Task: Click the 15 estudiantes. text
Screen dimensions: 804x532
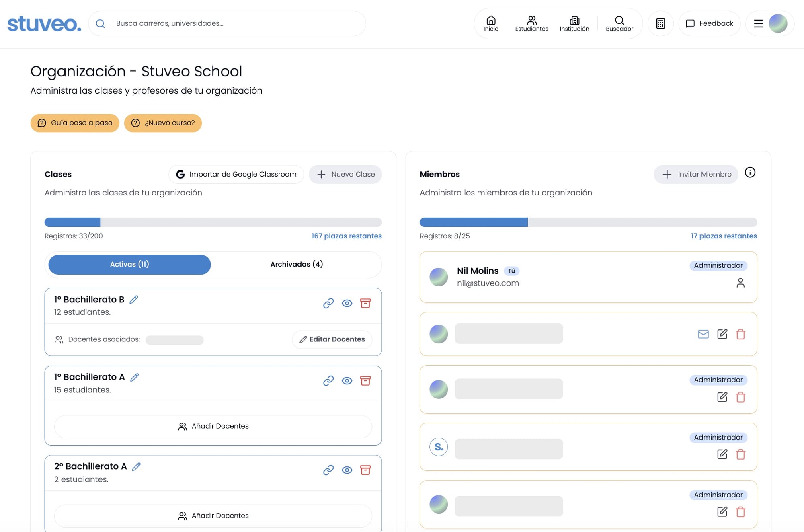Action: pos(82,390)
